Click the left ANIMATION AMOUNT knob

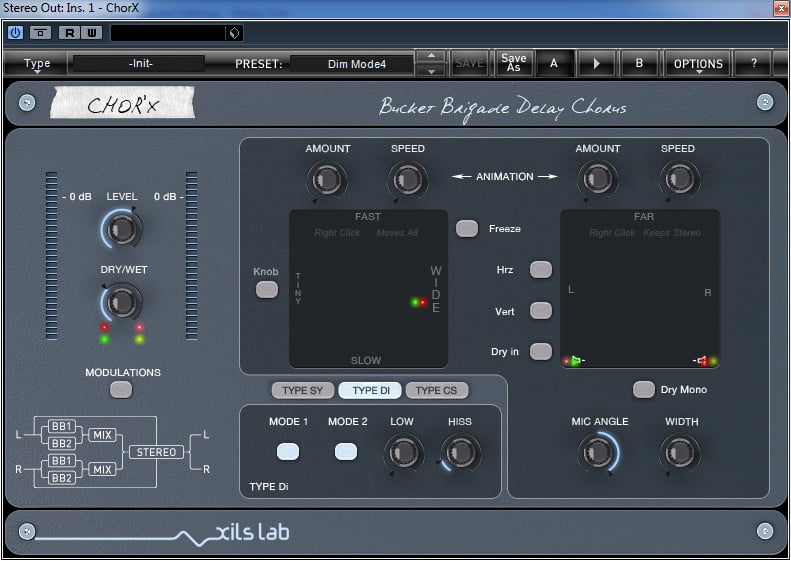point(326,179)
